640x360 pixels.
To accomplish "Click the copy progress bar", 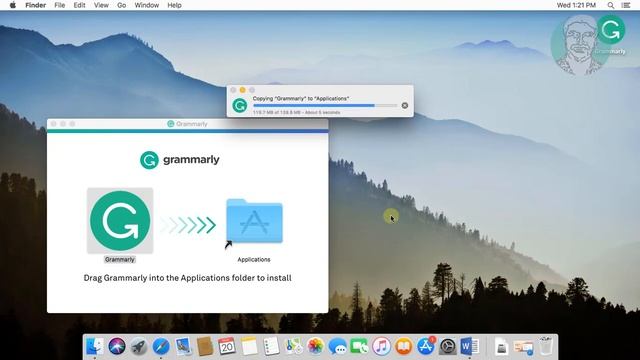I will click(x=325, y=105).
